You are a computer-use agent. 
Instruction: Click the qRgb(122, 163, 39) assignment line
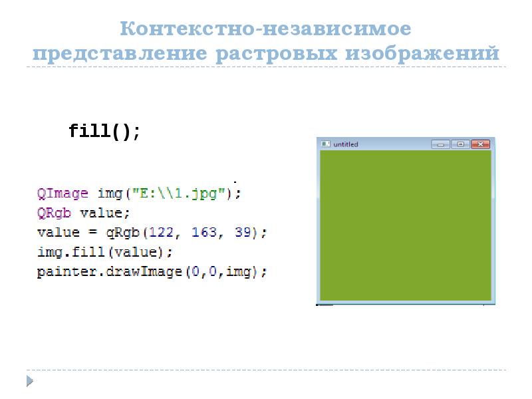152,232
